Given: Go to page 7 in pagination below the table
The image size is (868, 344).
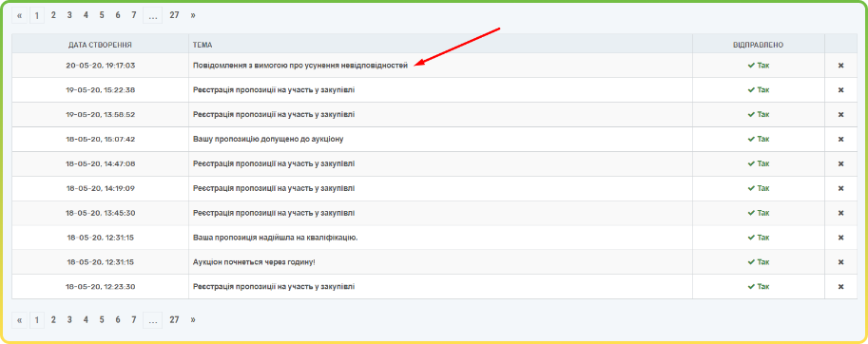Looking at the screenshot, I should click(x=133, y=320).
